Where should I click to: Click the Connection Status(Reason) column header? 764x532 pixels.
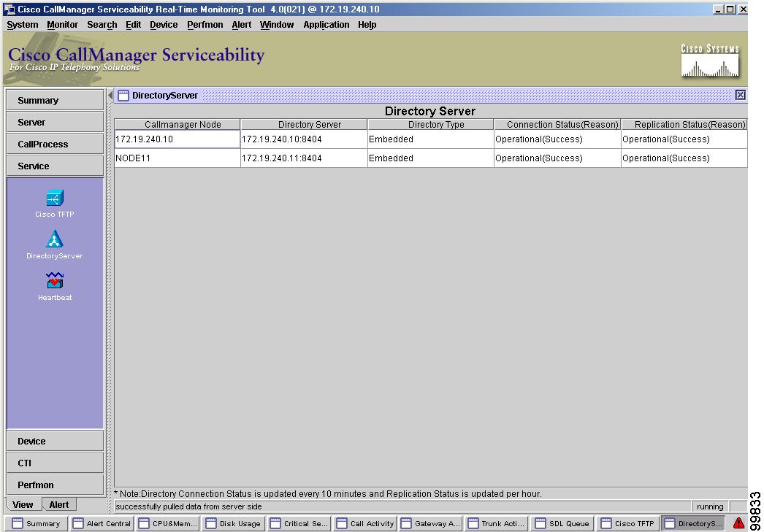(557, 125)
